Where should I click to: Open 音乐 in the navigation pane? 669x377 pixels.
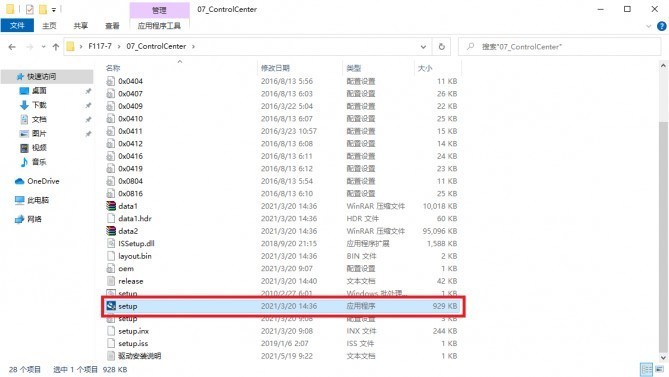(39, 162)
